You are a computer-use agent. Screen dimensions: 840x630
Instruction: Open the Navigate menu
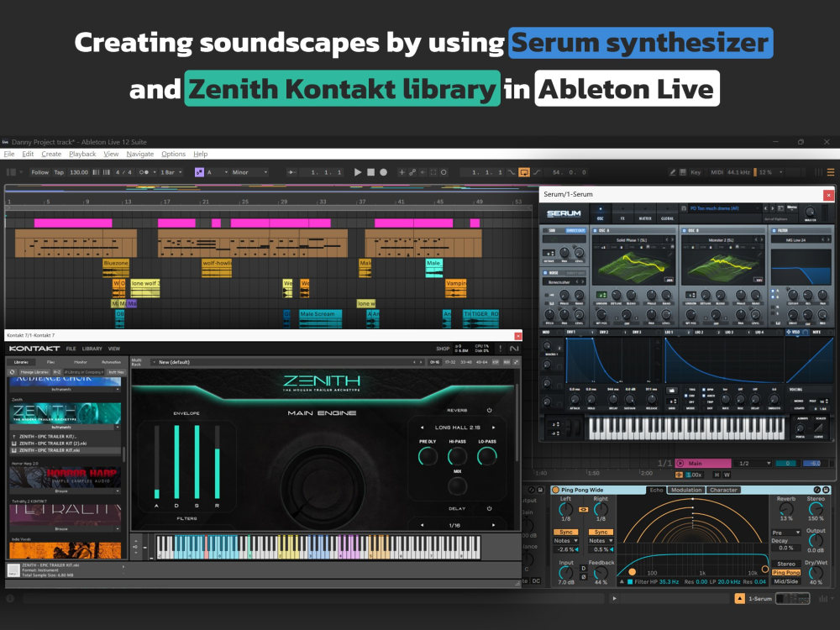pos(139,154)
